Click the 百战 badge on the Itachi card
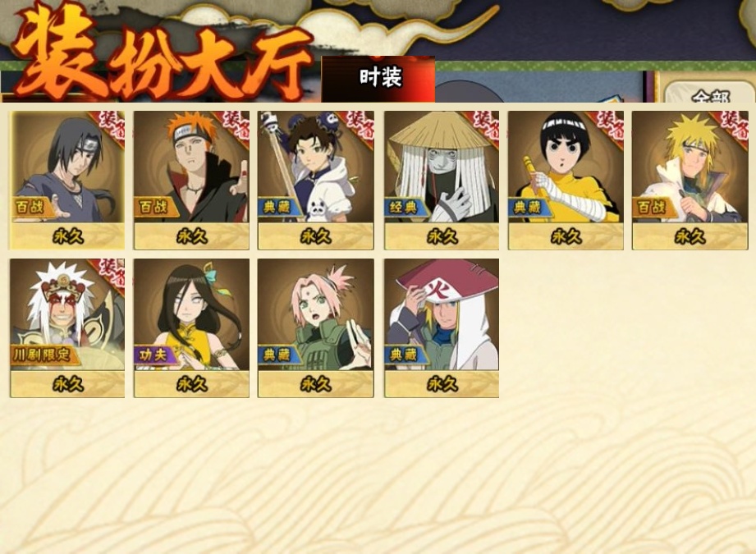 pyautogui.click(x=30, y=208)
